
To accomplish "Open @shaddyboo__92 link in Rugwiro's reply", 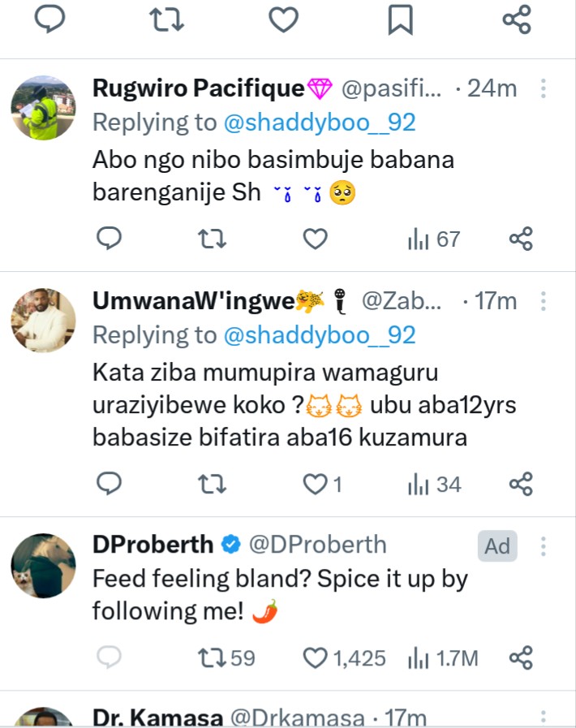I will [319, 123].
